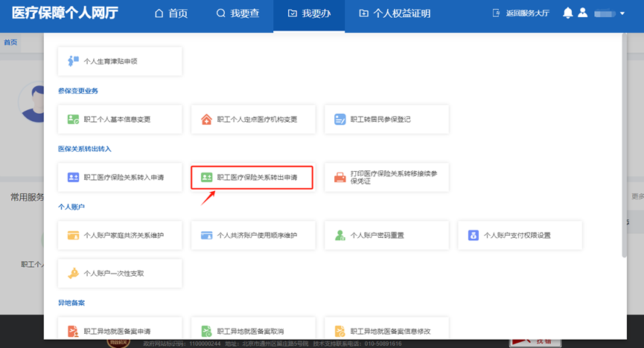The height and width of the screenshot is (348, 644).
Task: Open 个人生育津贴申领 service card
Action: point(120,61)
